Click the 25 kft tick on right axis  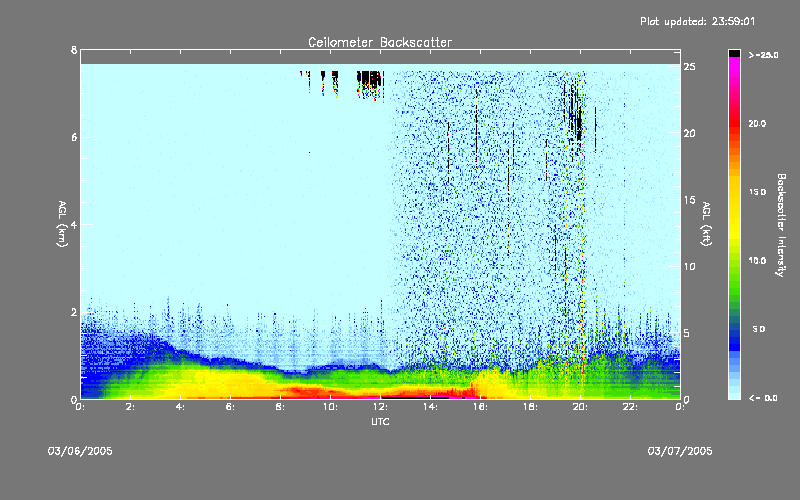(690, 67)
